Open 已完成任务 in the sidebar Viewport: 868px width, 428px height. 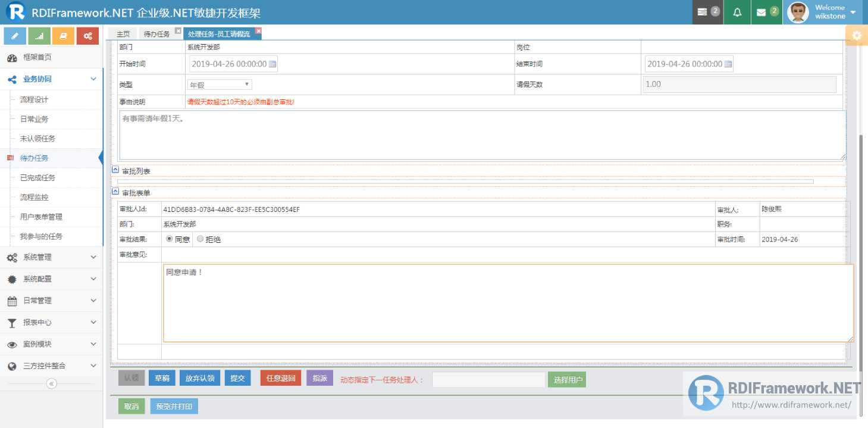point(37,178)
